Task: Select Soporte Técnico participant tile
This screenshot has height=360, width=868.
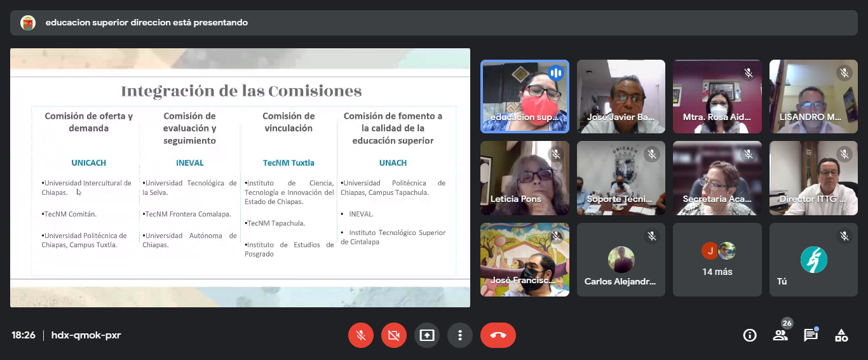Action: [621, 178]
